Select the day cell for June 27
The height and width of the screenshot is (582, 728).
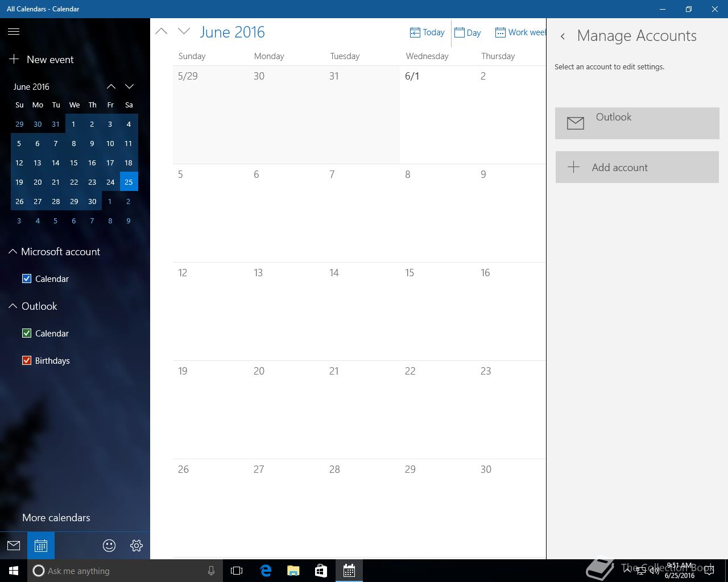coord(286,508)
